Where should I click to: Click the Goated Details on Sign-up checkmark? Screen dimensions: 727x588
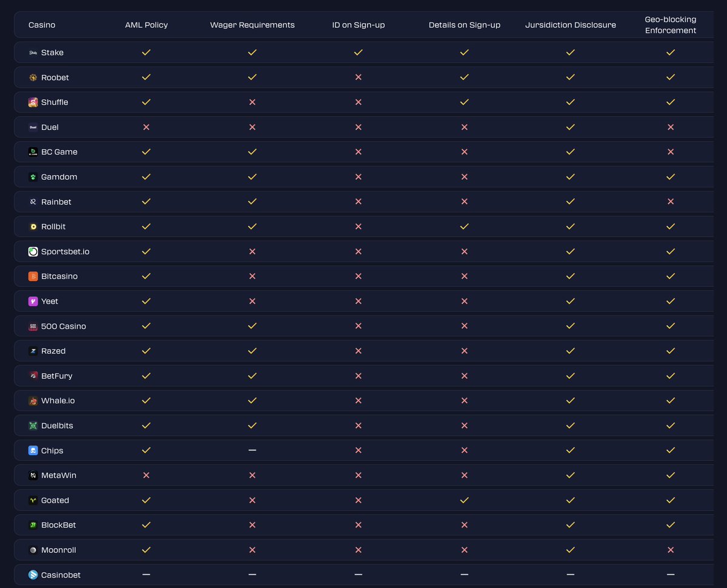[x=464, y=500]
